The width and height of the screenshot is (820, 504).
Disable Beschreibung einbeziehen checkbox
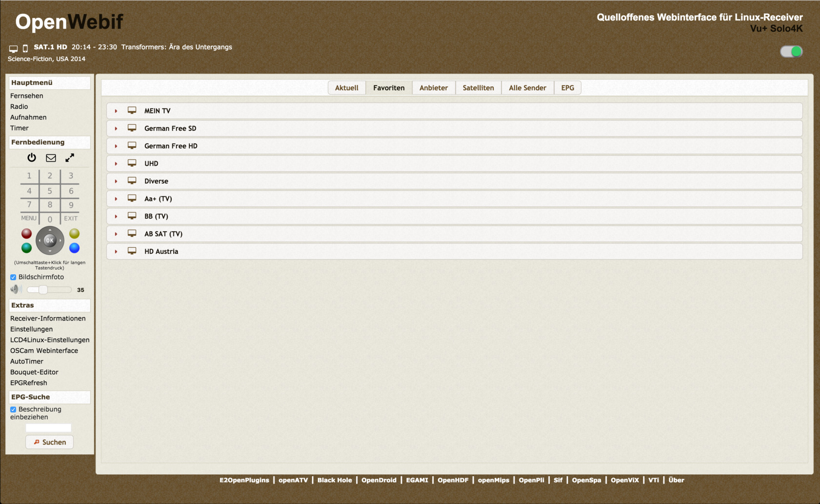point(13,409)
